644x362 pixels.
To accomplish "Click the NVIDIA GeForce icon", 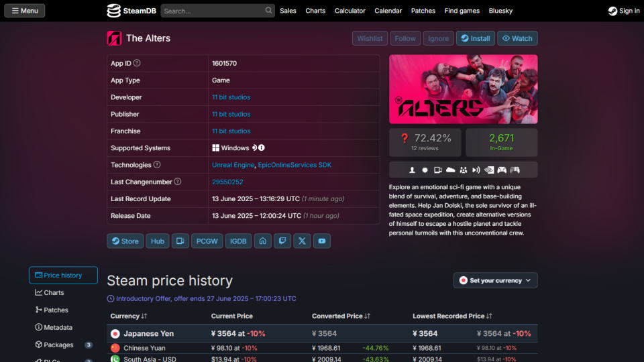I will pyautogui.click(x=489, y=170).
